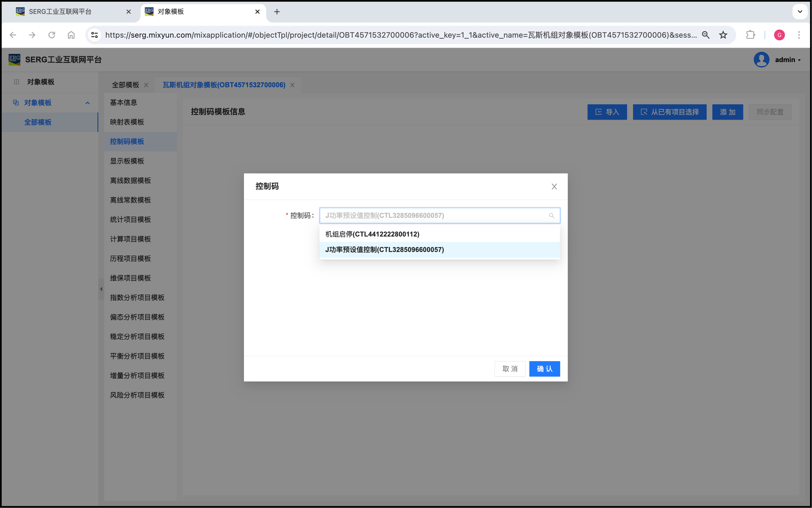Bookmark page with the star icon
This screenshot has height=508, width=812.
pyautogui.click(x=723, y=35)
